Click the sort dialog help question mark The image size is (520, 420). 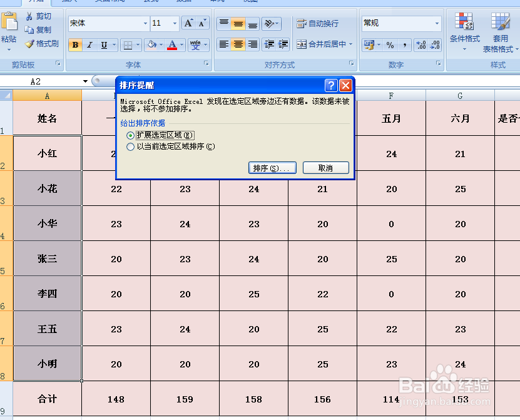[x=331, y=86]
